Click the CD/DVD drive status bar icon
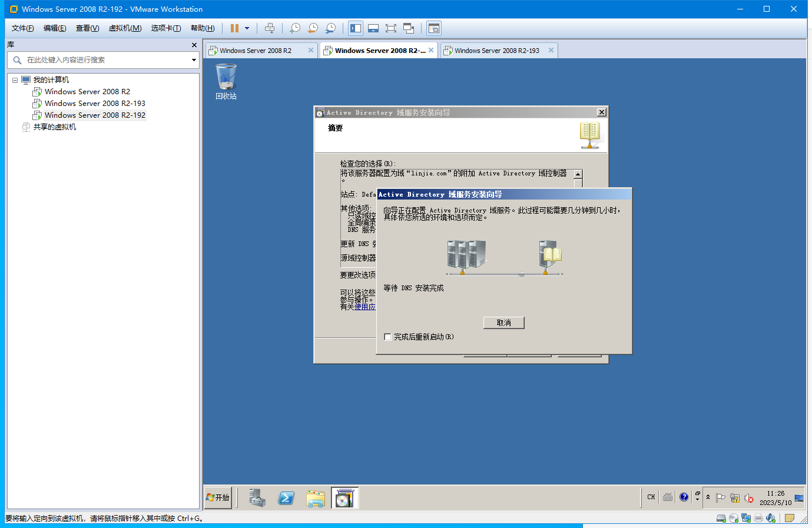 734,518
